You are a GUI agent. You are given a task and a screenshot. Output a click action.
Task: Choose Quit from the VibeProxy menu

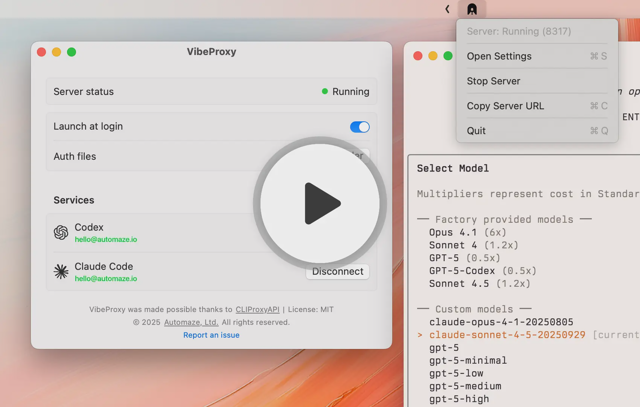coord(537,131)
